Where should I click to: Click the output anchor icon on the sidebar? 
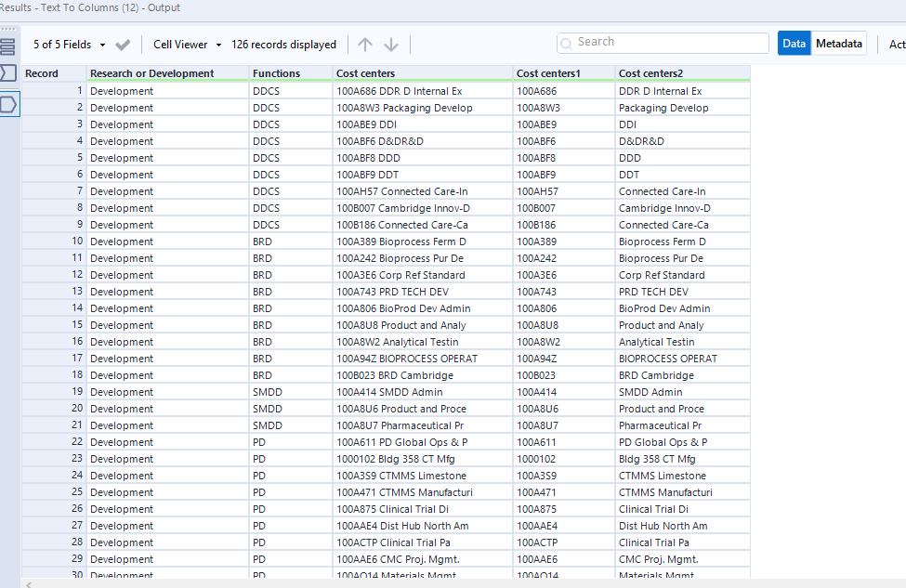(9, 104)
